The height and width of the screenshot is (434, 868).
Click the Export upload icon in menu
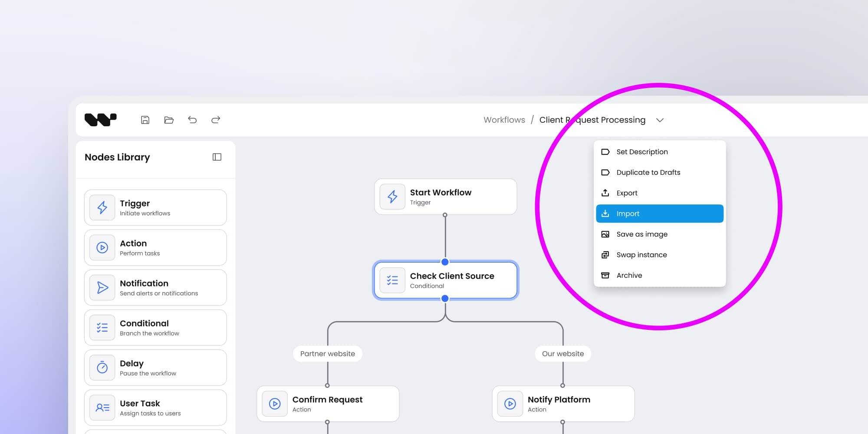(605, 193)
